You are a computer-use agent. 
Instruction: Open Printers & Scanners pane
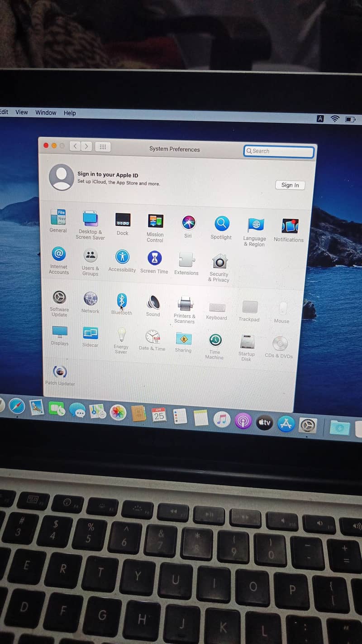(x=185, y=310)
